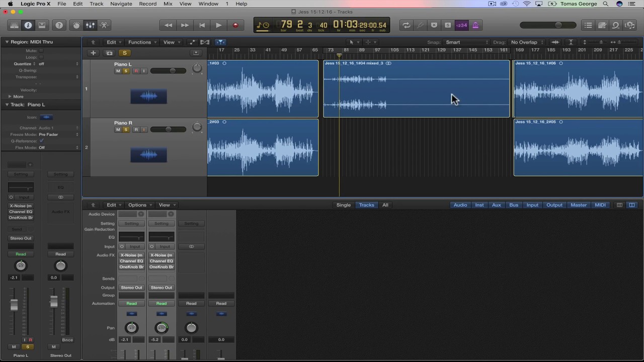This screenshot has width=644, height=362.
Task: Go to beginning of project
Action: tap(202, 25)
